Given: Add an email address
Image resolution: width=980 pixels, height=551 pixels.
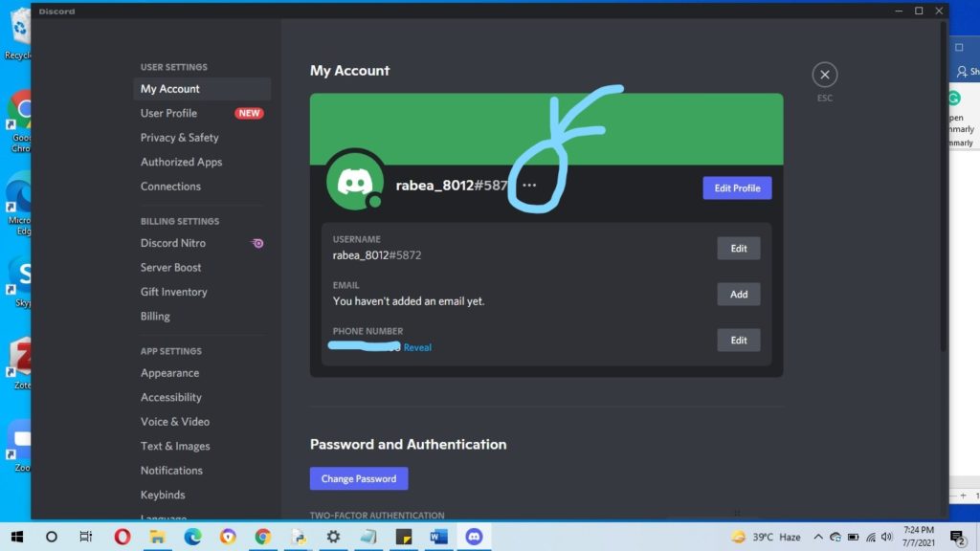Looking at the screenshot, I should pyautogui.click(x=738, y=295).
